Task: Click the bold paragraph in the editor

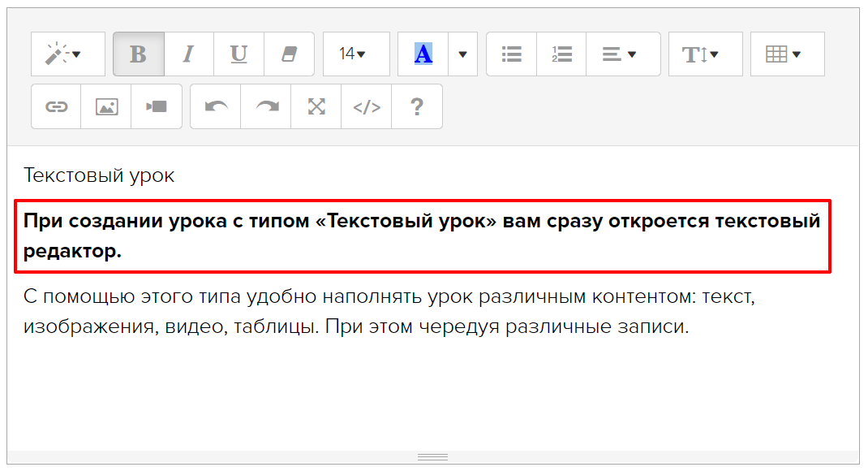Action: [422, 235]
